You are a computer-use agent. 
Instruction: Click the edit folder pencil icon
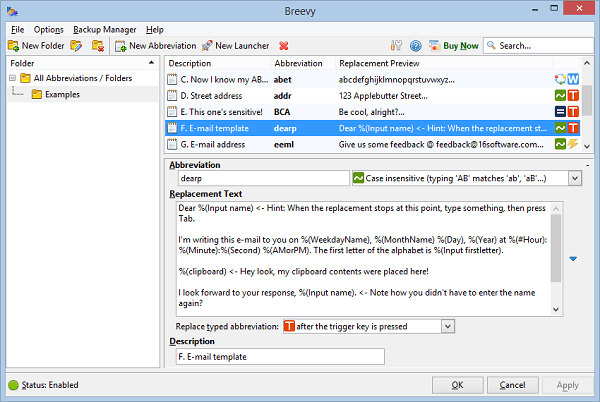pyautogui.click(x=76, y=46)
